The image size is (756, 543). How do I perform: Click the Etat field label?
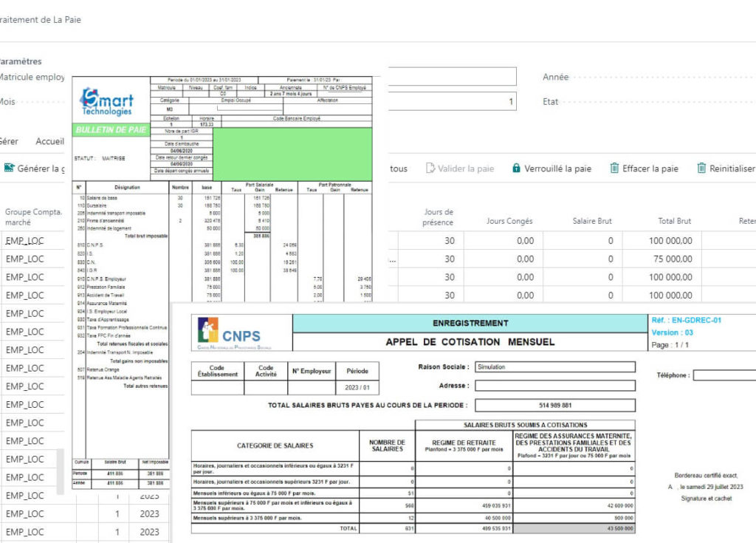pos(550,102)
